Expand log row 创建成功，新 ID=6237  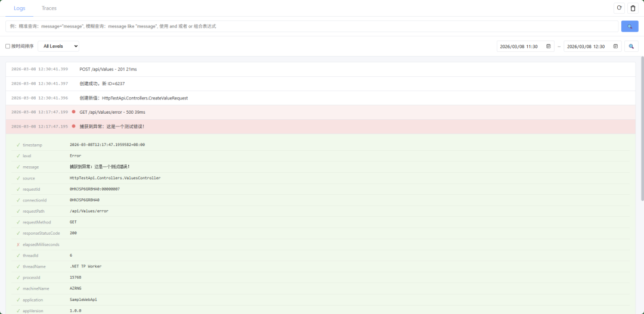320,84
